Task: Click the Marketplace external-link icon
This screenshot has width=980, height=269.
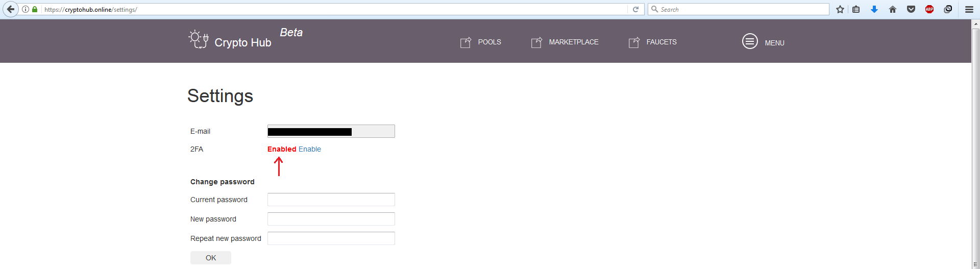Action: click(536, 42)
